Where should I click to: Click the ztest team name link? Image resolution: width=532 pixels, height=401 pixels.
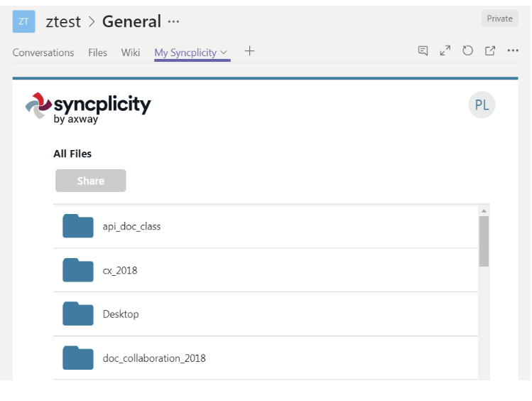click(63, 22)
